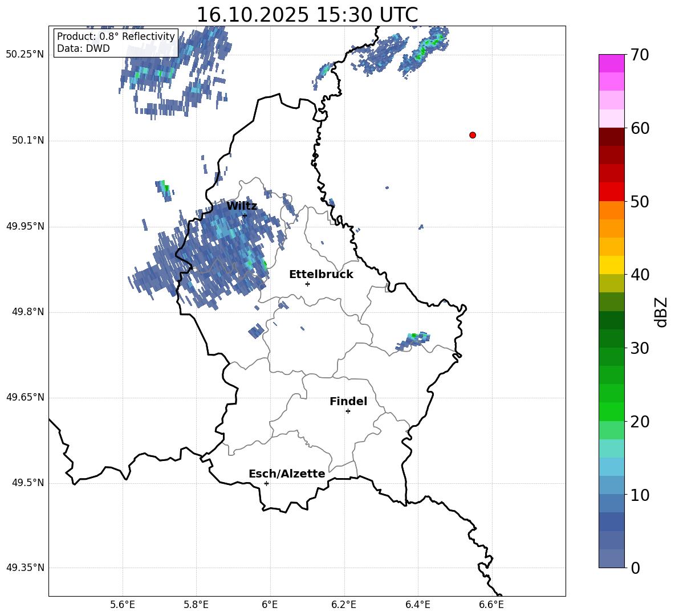The width and height of the screenshot is (675, 616).
Task: Click the Ettelbruck station cross marker
Action: (307, 284)
